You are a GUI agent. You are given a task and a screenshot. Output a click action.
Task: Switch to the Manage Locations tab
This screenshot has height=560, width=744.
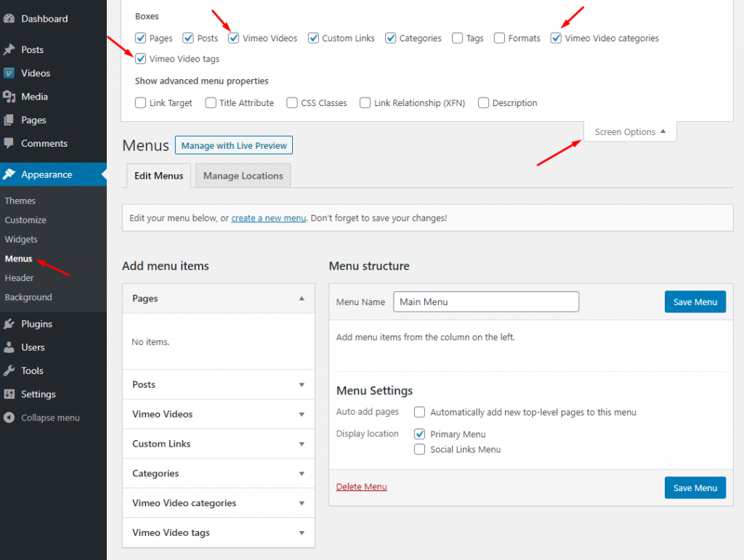243,176
